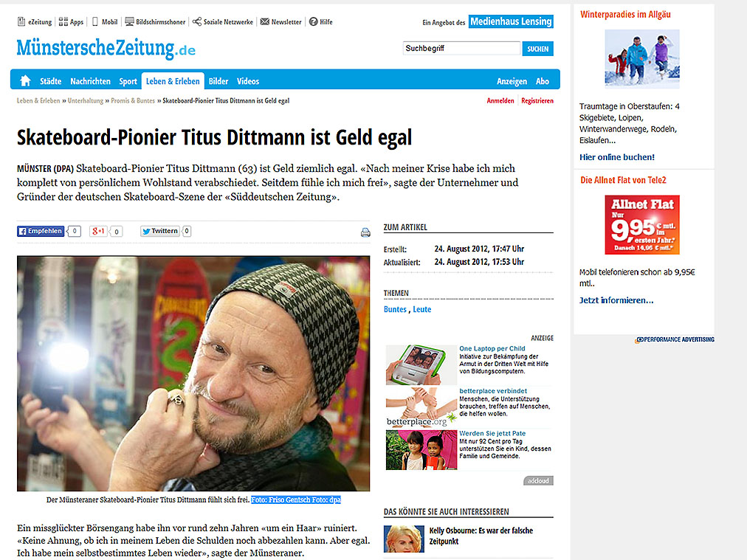The height and width of the screenshot is (560, 747).
Task: Open the Bilder navigation tab
Action: [x=218, y=81]
